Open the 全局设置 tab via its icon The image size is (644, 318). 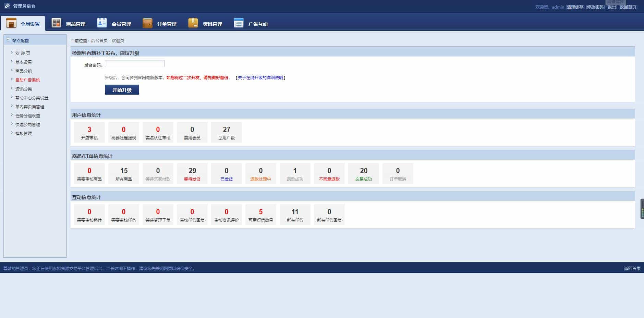click(x=11, y=23)
